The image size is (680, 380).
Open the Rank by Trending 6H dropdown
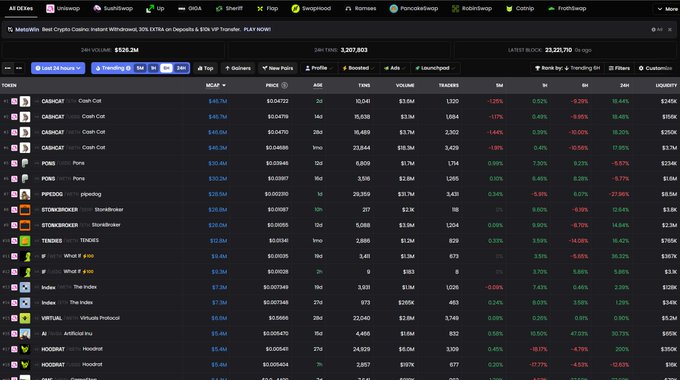click(x=567, y=68)
